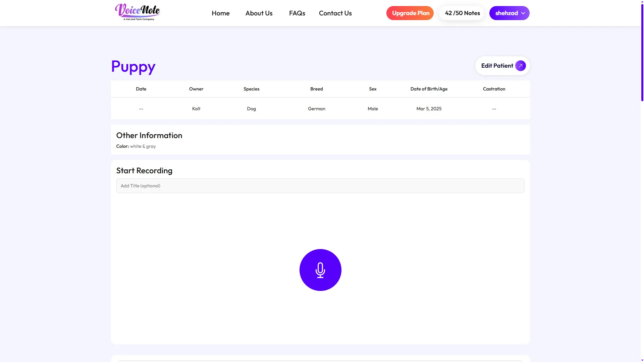Click the page vertical scrollbar thumb
Screen dimensions: 644x362
click(x=642, y=52)
